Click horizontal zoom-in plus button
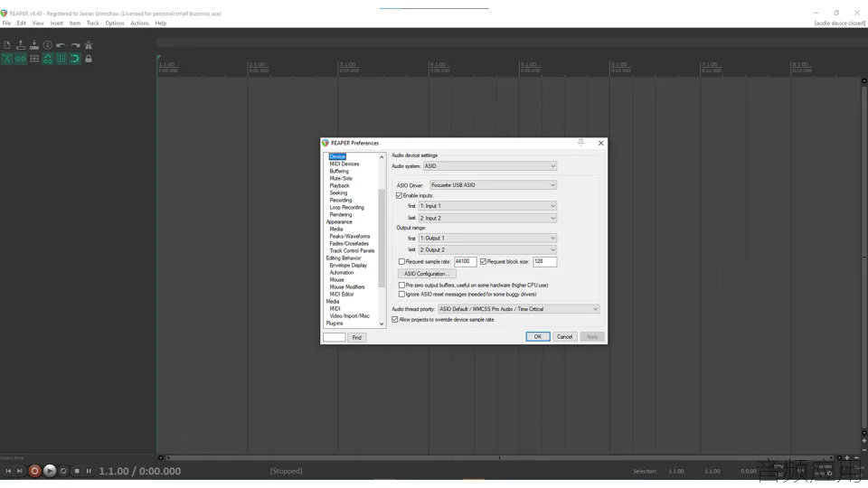 [847, 458]
